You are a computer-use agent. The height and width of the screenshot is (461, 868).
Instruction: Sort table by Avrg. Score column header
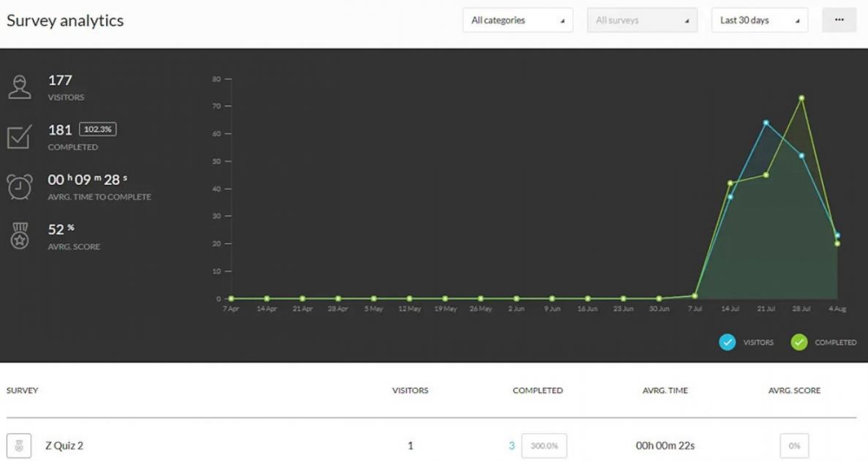(x=794, y=391)
